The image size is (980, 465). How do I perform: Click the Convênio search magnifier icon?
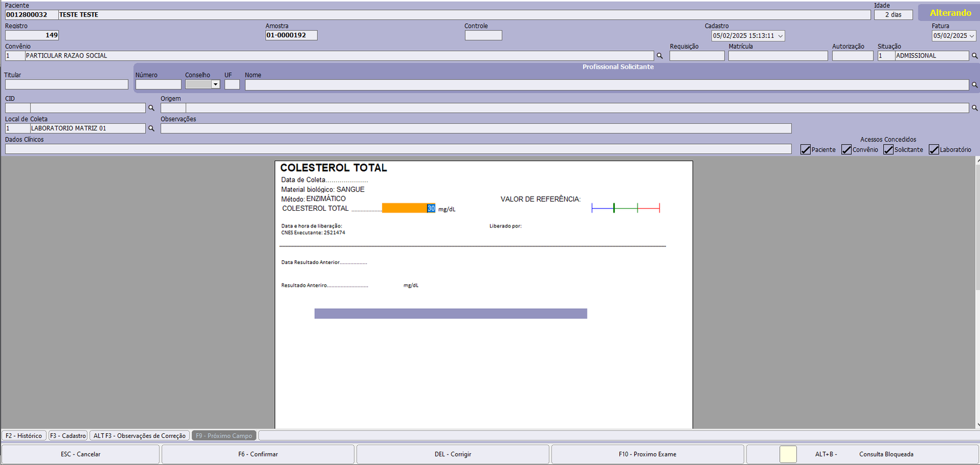(x=660, y=56)
